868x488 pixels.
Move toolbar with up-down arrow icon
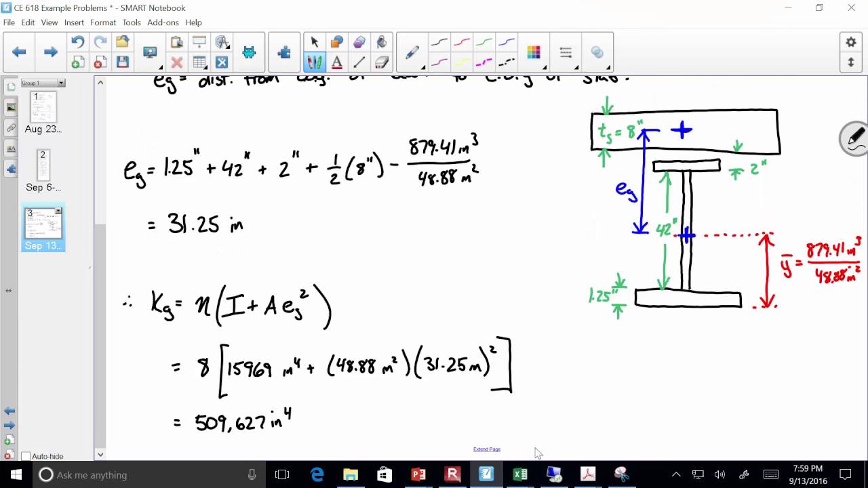(x=850, y=62)
